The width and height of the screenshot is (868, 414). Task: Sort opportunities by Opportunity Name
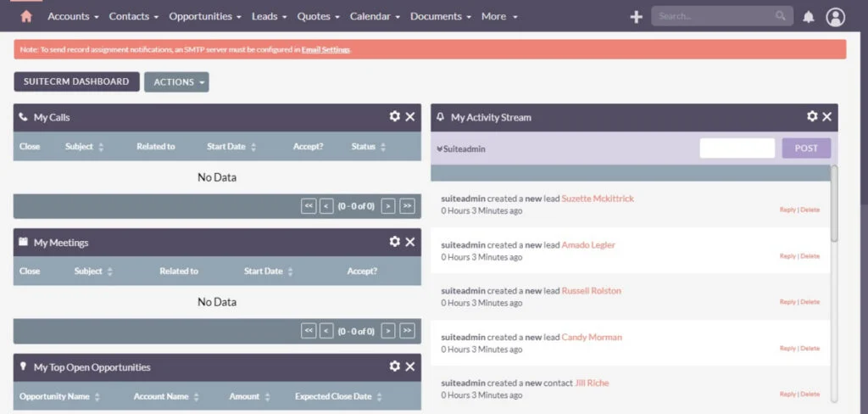pos(60,396)
